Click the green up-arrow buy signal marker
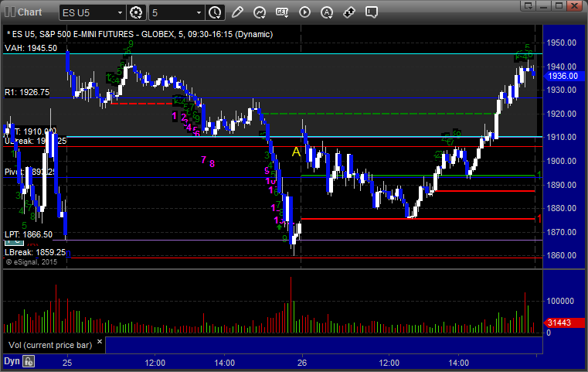Screen dimensions: 588x372 tap(280, 227)
